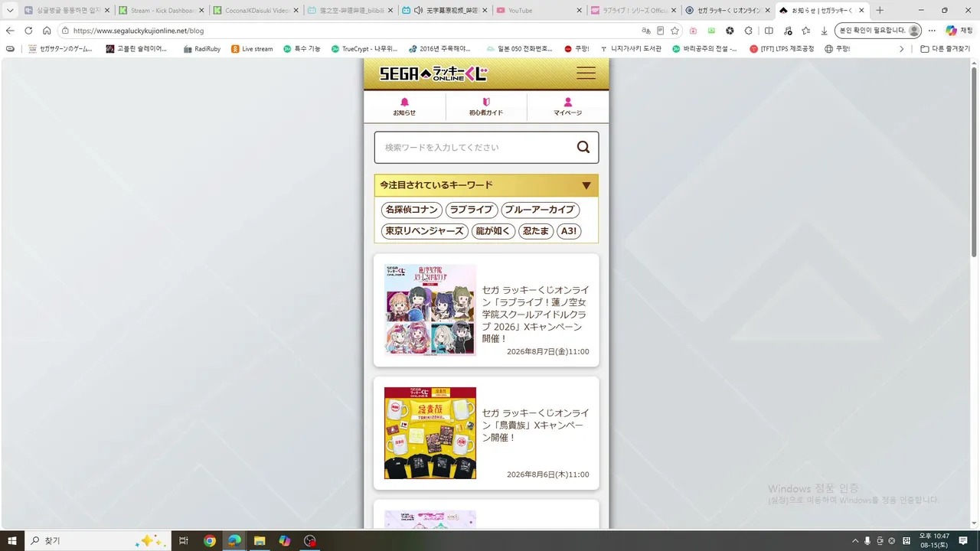Open the immersive reader icon
Image resolution: width=980 pixels, height=551 pixels.
(661, 31)
